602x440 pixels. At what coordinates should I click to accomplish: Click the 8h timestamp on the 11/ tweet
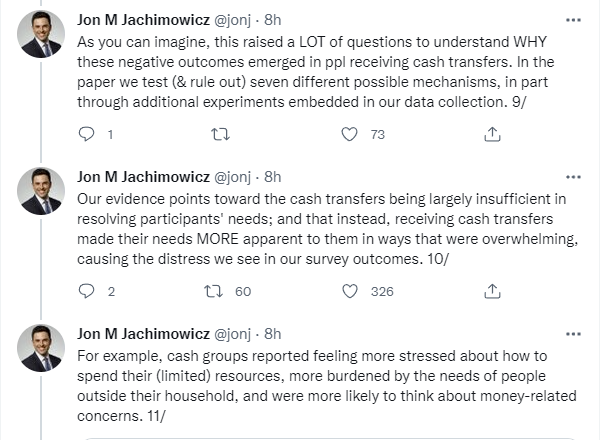coord(271,333)
